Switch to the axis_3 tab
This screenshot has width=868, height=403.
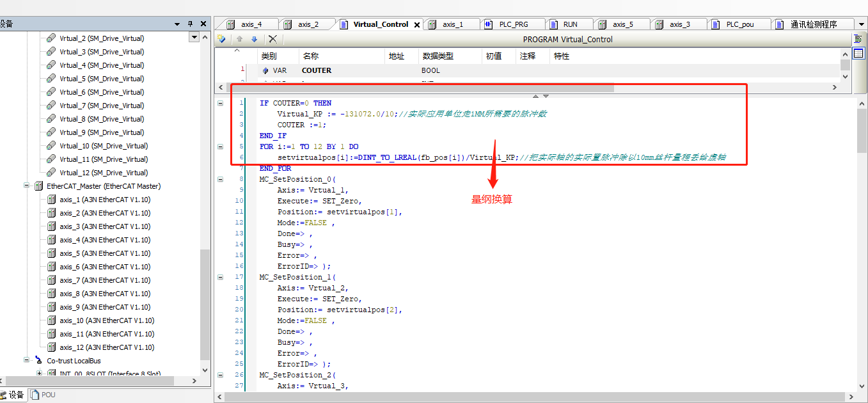click(x=680, y=24)
